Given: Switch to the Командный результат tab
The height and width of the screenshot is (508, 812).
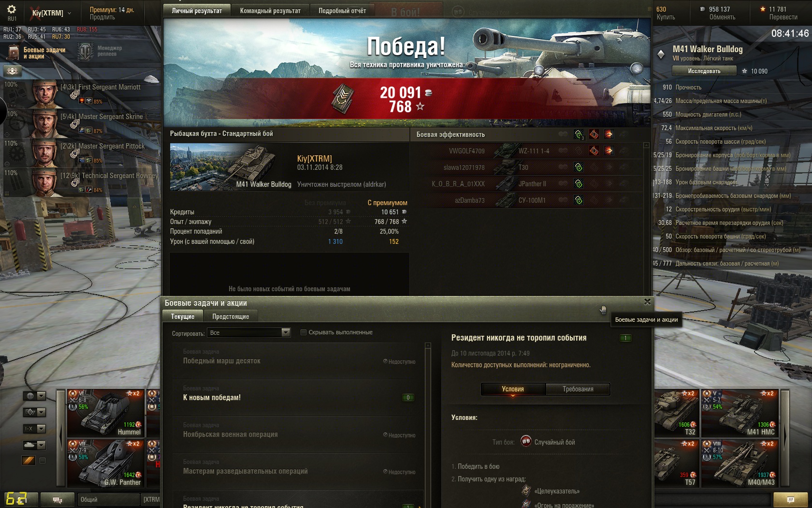Looking at the screenshot, I should coord(270,11).
